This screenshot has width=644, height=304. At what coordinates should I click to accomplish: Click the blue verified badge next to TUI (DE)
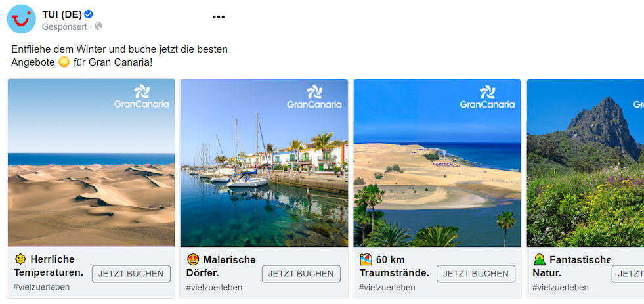point(89,14)
